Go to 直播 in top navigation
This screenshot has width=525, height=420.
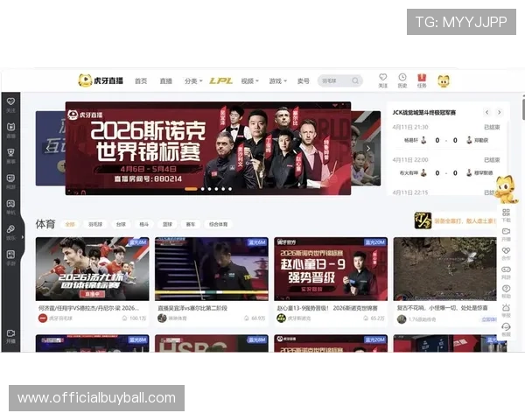point(165,80)
